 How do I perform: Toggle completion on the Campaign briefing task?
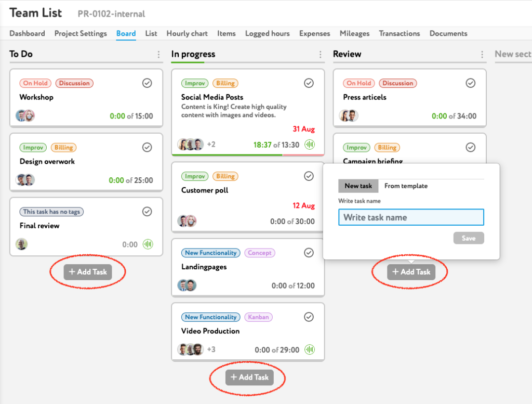(471, 147)
